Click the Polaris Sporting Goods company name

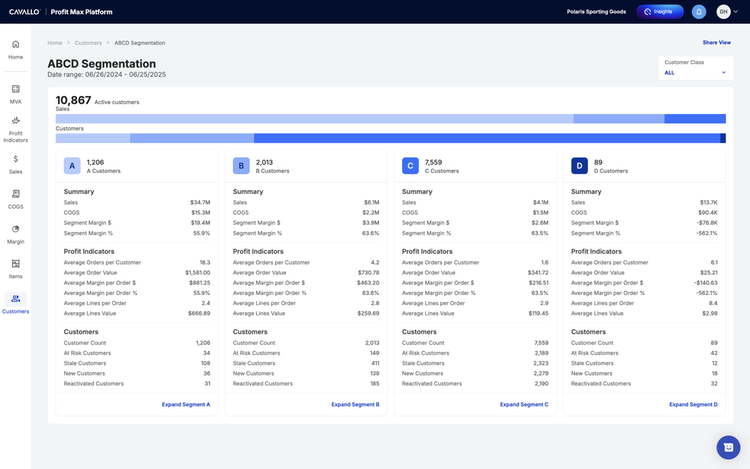click(596, 12)
